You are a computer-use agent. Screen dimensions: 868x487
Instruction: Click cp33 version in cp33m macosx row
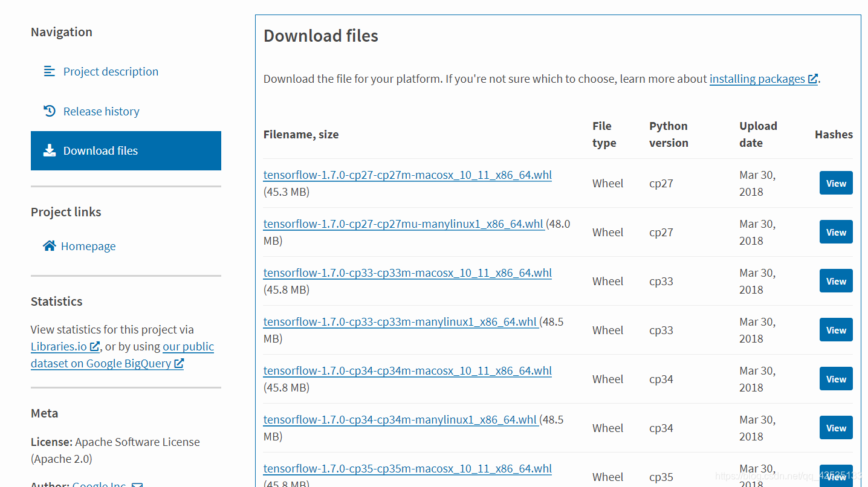tap(661, 281)
